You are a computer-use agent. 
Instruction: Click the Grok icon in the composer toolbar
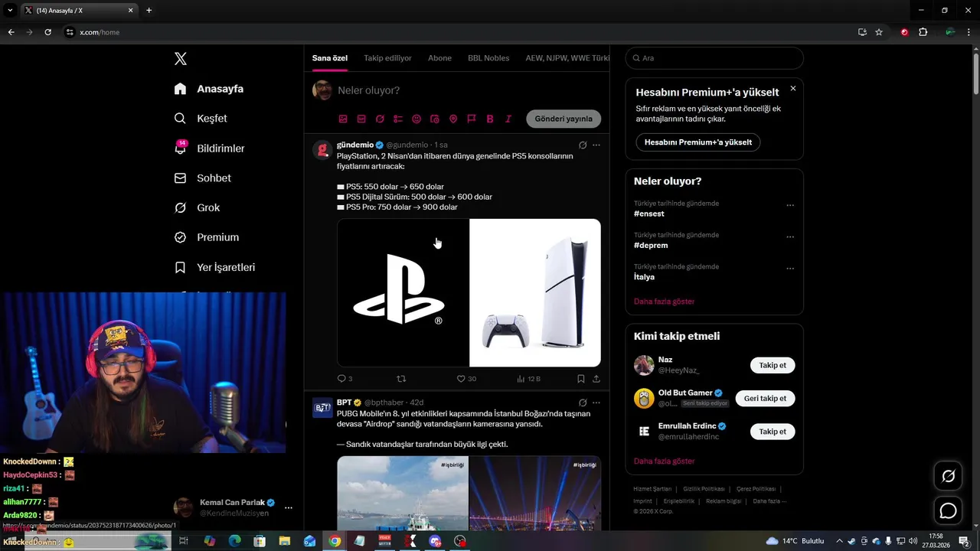pyautogui.click(x=380, y=119)
